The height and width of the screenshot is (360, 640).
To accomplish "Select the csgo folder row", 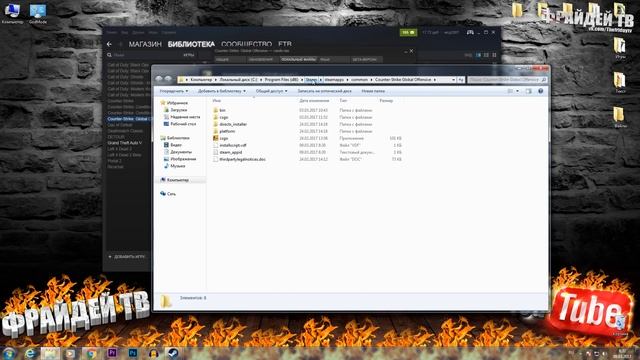I will (307, 117).
